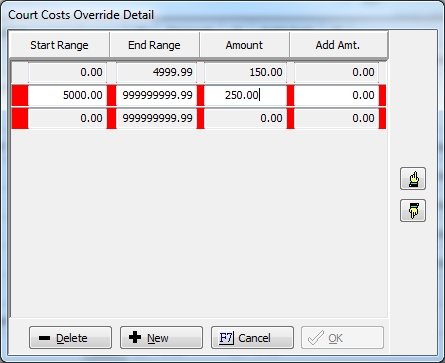Click the hand pointing down icon
The width and height of the screenshot is (445, 363).
point(413,210)
